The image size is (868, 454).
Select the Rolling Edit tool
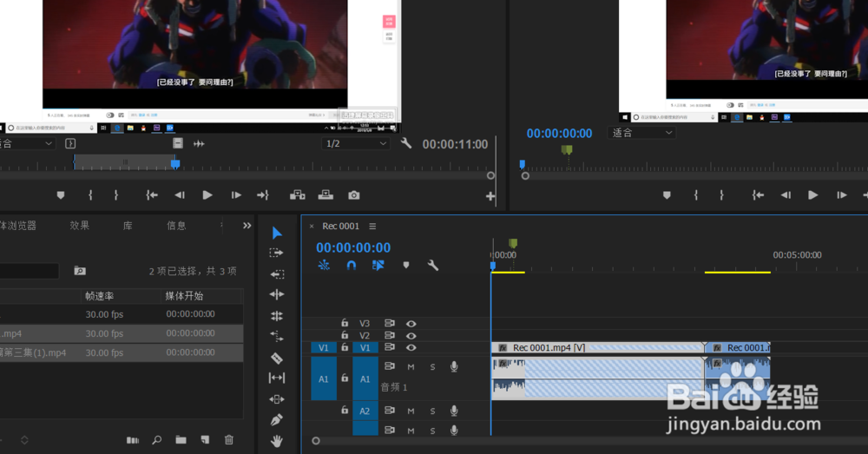pyautogui.click(x=277, y=316)
